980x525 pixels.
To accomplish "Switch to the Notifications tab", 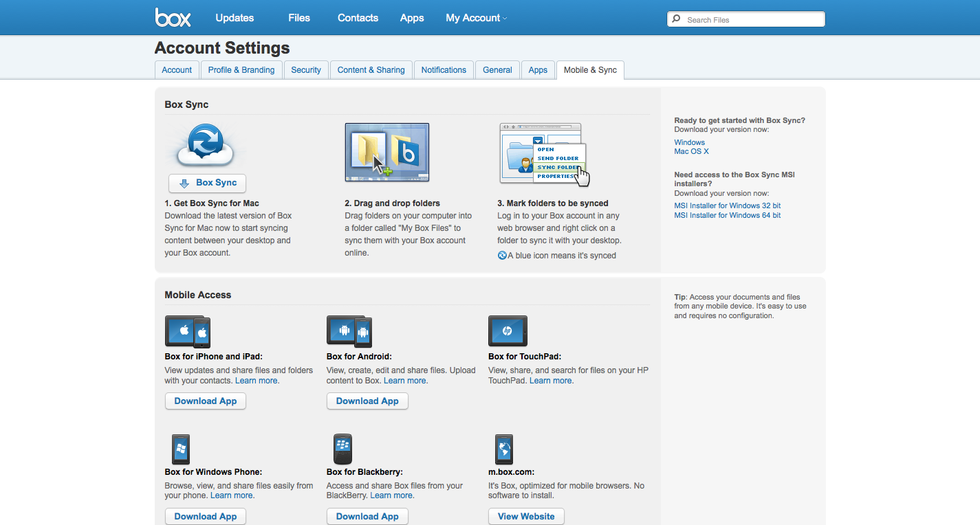I will click(x=444, y=70).
